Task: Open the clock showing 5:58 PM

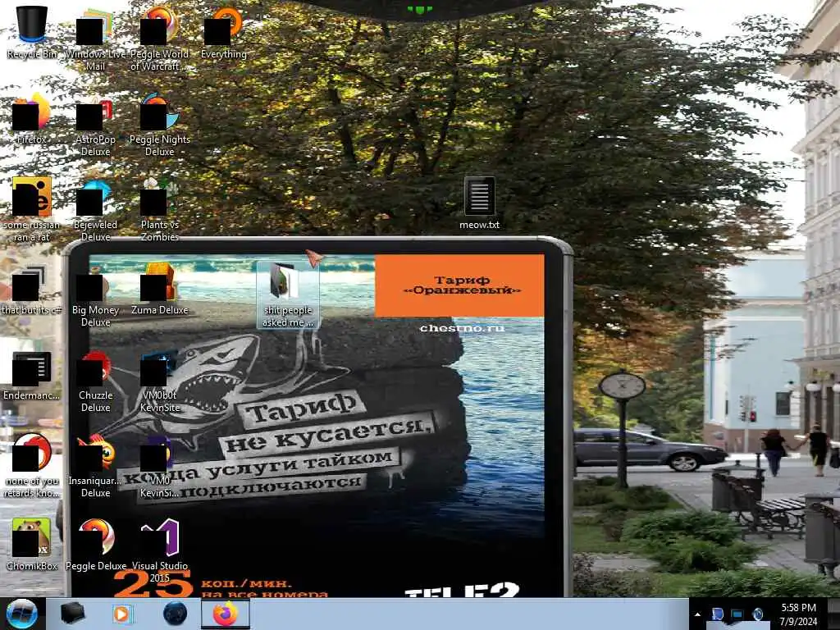Action: pos(798,614)
